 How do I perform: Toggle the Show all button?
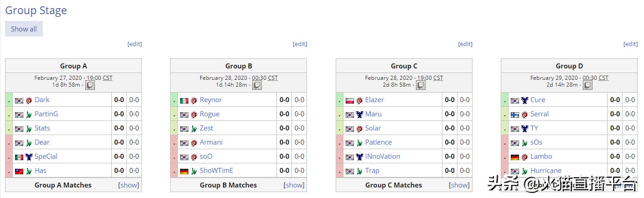[x=24, y=29]
